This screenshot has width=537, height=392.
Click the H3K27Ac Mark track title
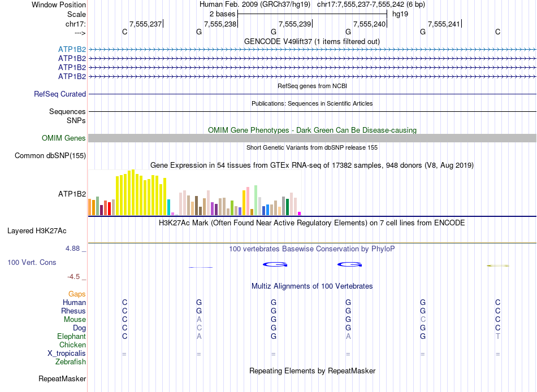[311, 223]
